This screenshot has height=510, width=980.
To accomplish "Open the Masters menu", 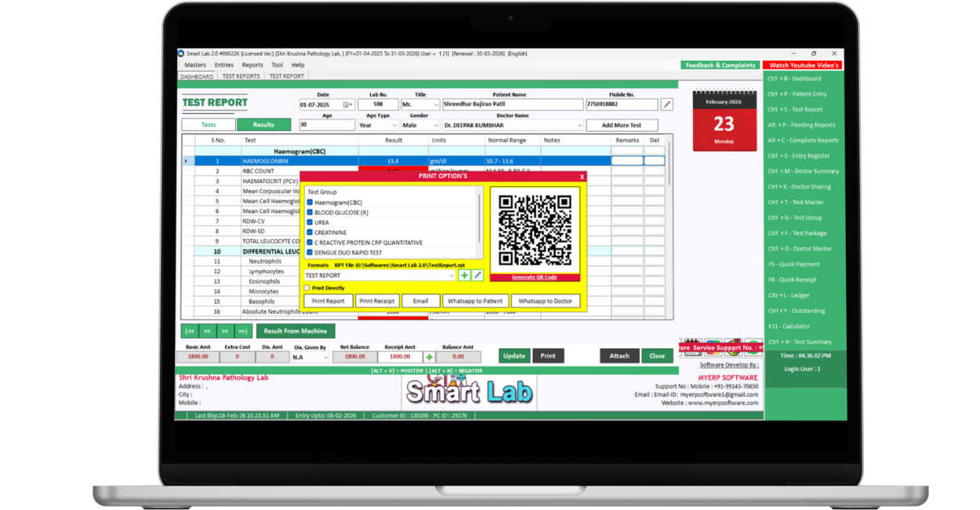I will coord(195,65).
